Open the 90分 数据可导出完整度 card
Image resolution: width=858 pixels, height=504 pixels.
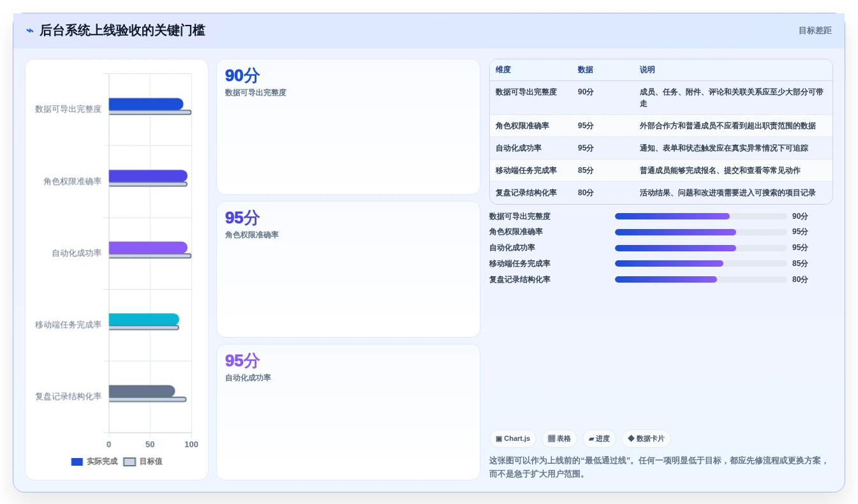pos(348,127)
